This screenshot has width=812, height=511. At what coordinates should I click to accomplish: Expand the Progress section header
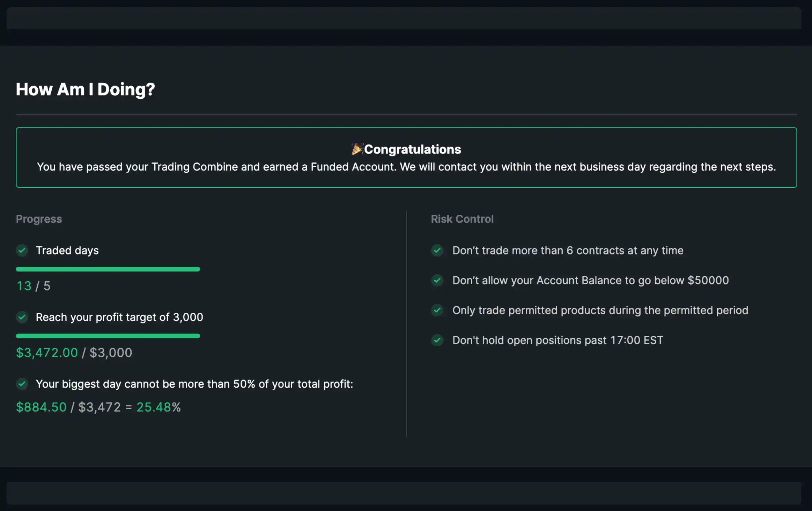pos(39,219)
